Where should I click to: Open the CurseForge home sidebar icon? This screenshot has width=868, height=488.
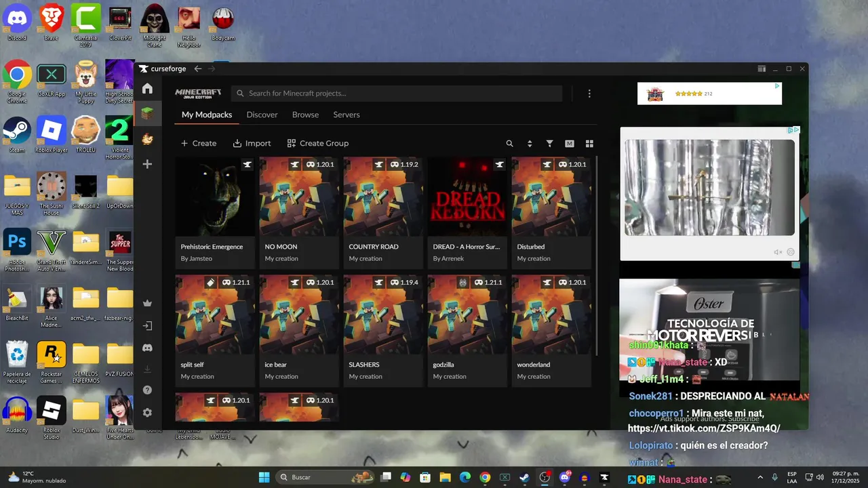click(x=147, y=89)
